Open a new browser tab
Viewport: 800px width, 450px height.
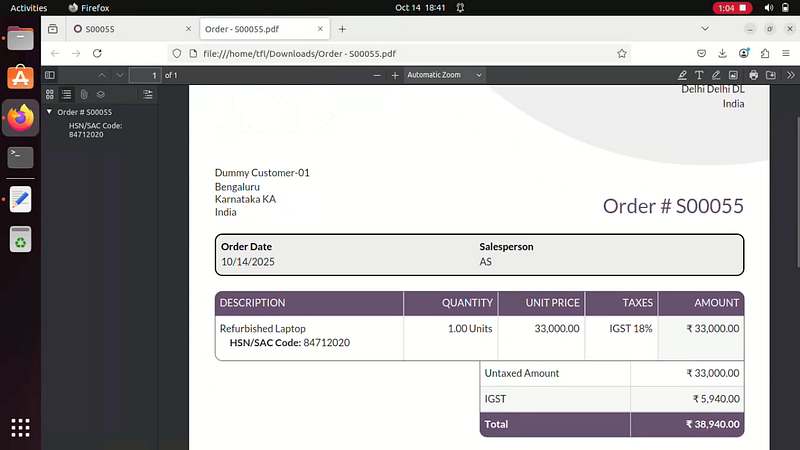pyautogui.click(x=342, y=29)
